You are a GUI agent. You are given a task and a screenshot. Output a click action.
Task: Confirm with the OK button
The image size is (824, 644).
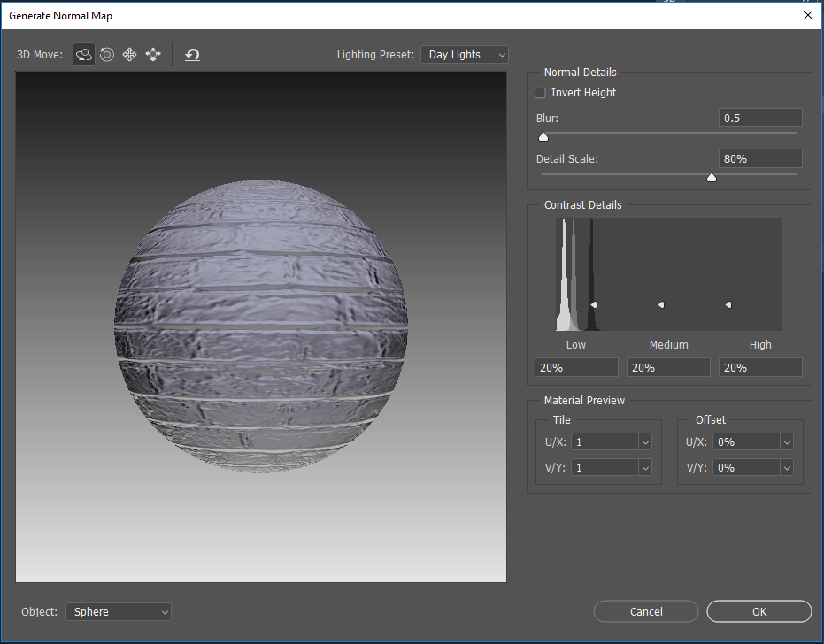[x=759, y=611]
